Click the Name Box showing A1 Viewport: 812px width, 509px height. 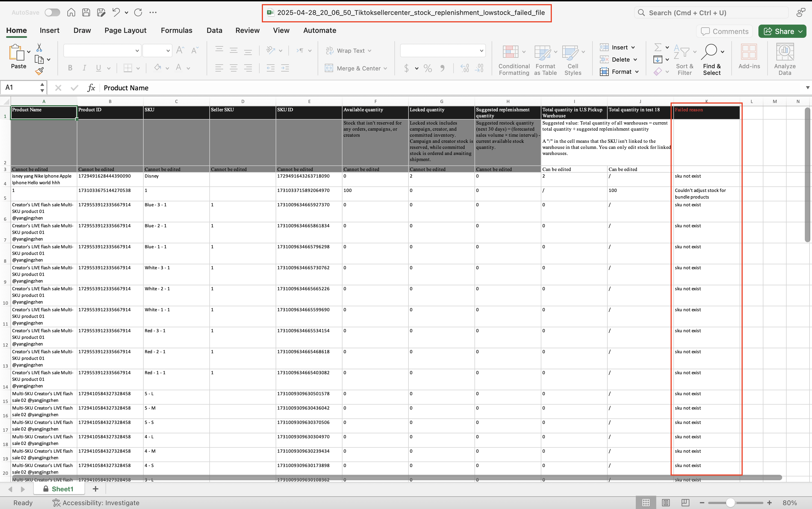pyautogui.click(x=20, y=88)
